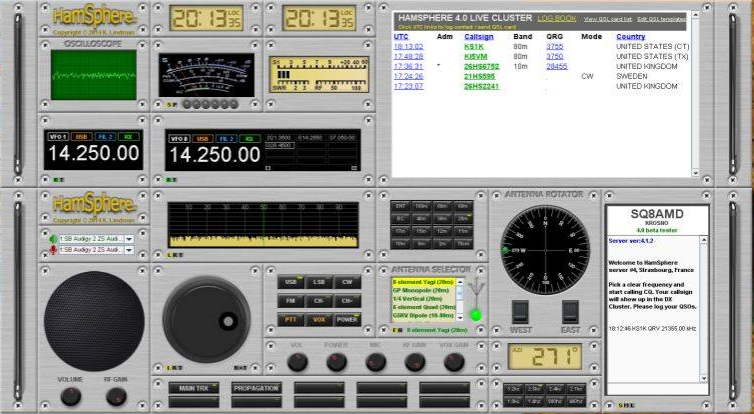Click the RF GAIN knob below speaker
The height and width of the screenshot is (414, 754).
(x=116, y=396)
